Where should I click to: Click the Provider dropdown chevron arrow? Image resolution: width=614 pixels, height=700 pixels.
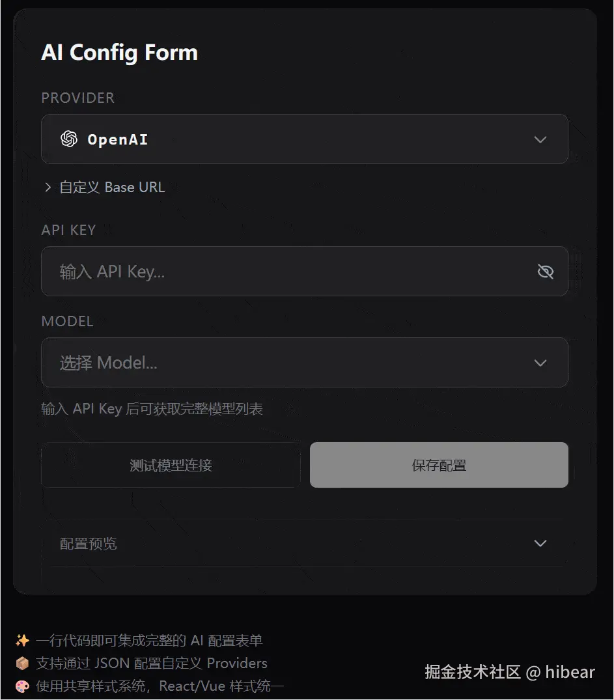(540, 139)
